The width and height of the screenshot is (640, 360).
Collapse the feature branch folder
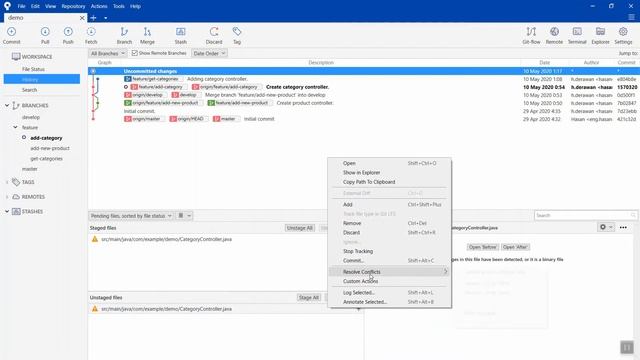pos(15,127)
